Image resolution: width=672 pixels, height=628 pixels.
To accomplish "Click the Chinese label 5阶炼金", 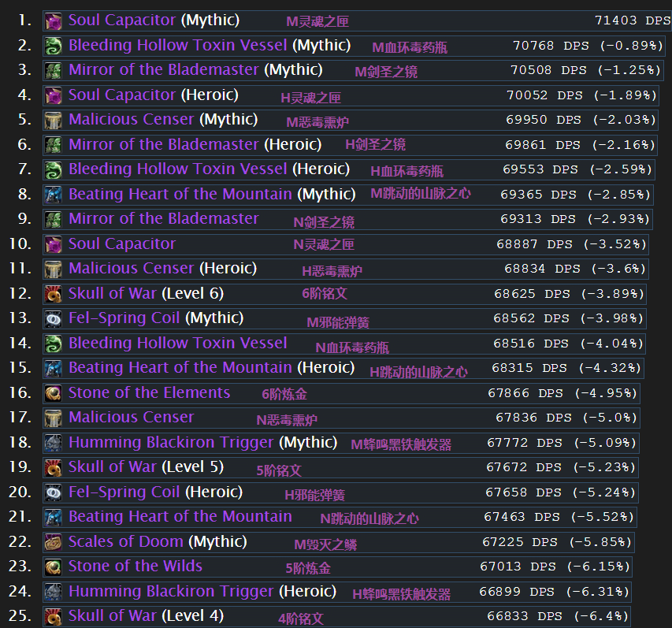I will [308, 568].
